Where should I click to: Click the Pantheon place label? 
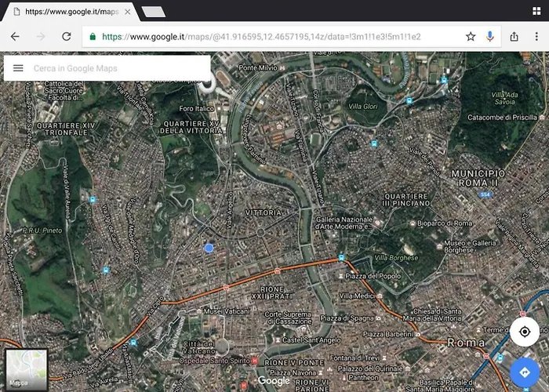click(x=363, y=378)
